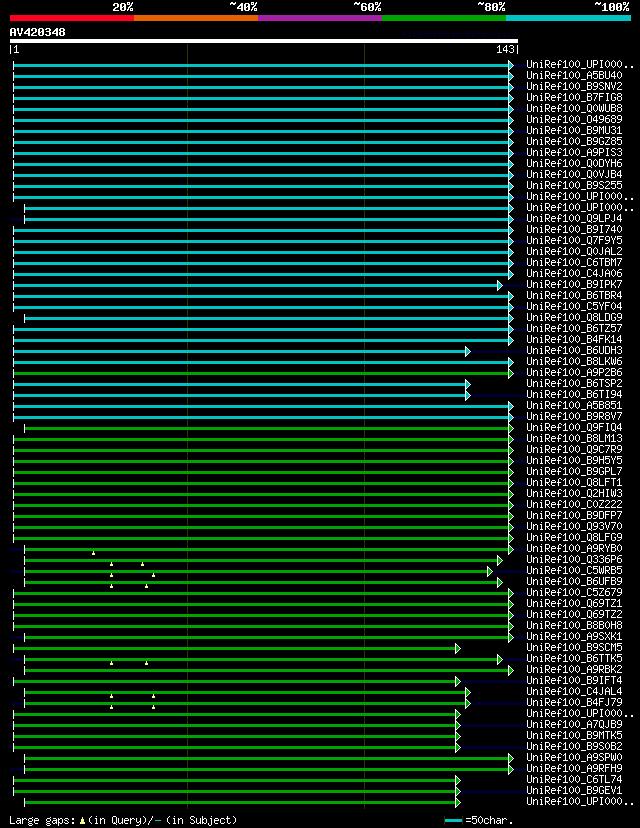Select the UniRef100_A9P2B6 hit name

point(574,372)
